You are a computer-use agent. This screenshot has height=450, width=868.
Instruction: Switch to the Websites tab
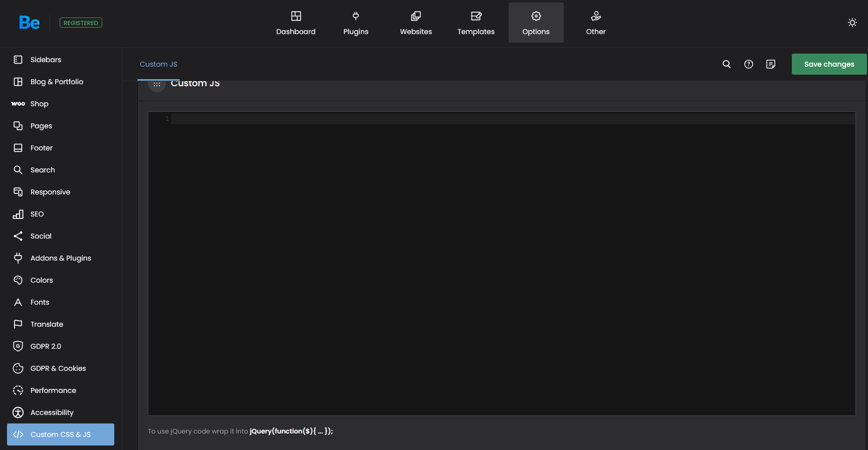coord(415,23)
